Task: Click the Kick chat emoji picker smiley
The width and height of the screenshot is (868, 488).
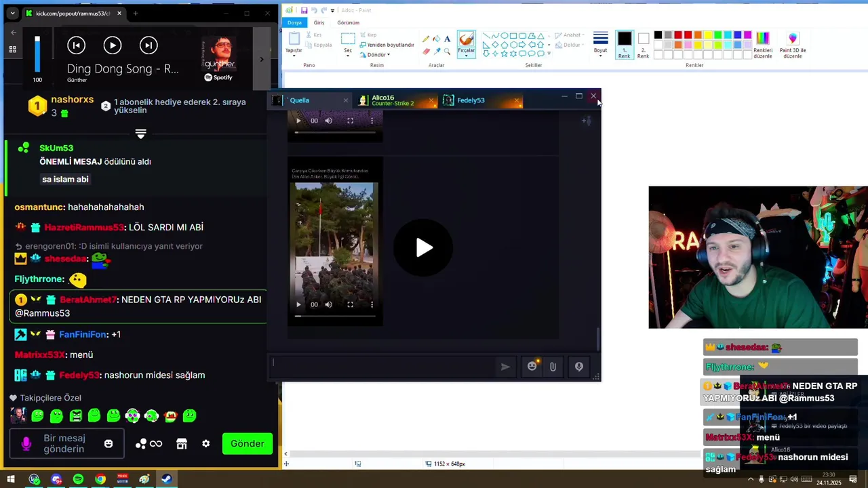Action: tap(108, 444)
